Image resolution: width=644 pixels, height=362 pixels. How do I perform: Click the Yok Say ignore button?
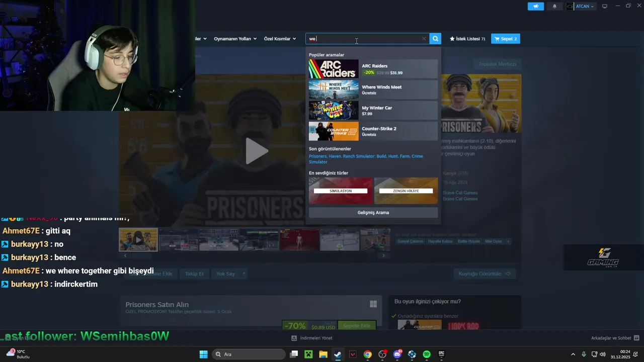(x=225, y=274)
